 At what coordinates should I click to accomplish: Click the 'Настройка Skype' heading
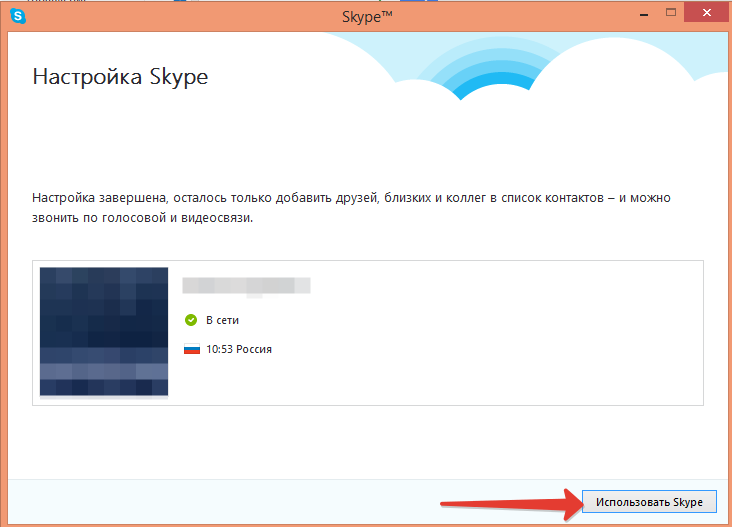[120, 77]
